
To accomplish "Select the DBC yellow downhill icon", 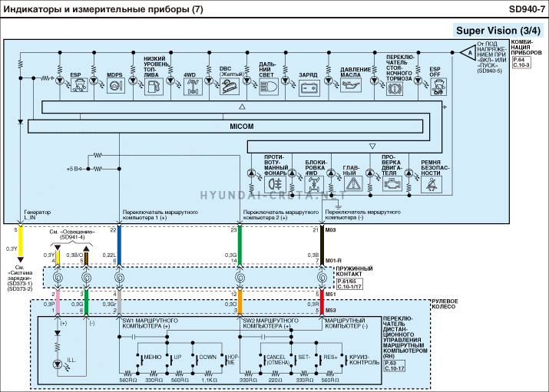I will pos(230,87).
